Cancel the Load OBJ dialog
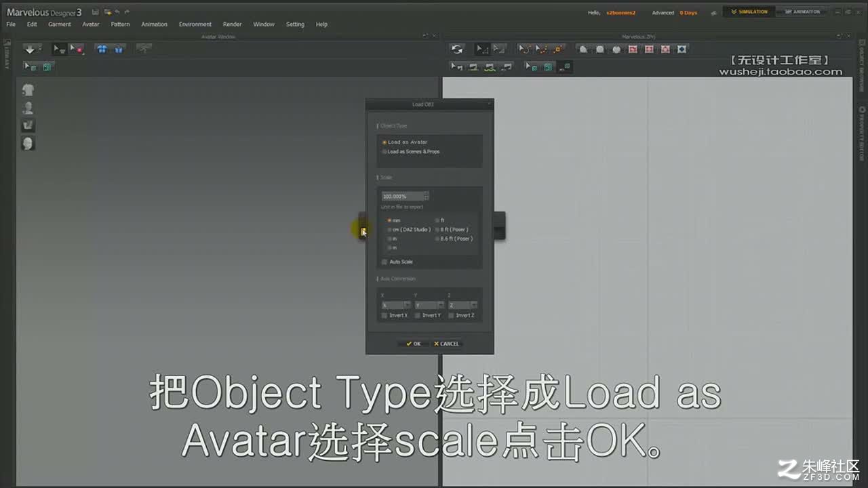The width and height of the screenshot is (868, 488). coord(446,344)
